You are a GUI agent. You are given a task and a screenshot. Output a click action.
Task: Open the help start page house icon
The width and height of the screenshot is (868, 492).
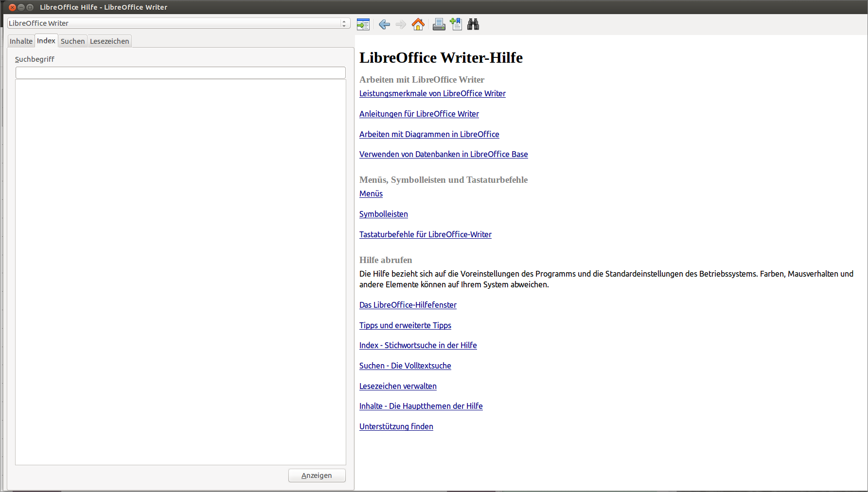coord(418,24)
